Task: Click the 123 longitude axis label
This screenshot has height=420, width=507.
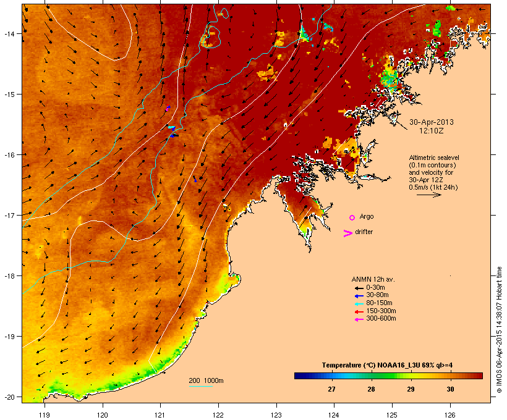Action: (x=276, y=415)
